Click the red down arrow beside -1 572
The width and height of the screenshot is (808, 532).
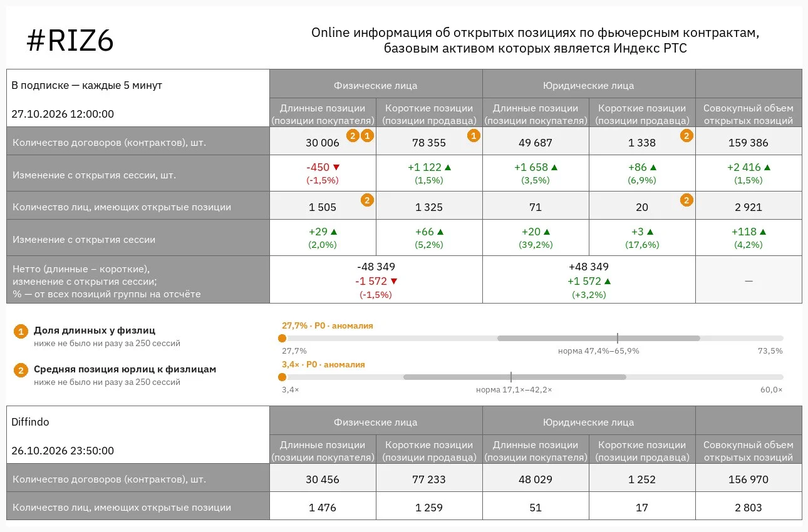pyautogui.click(x=394, y=282)
